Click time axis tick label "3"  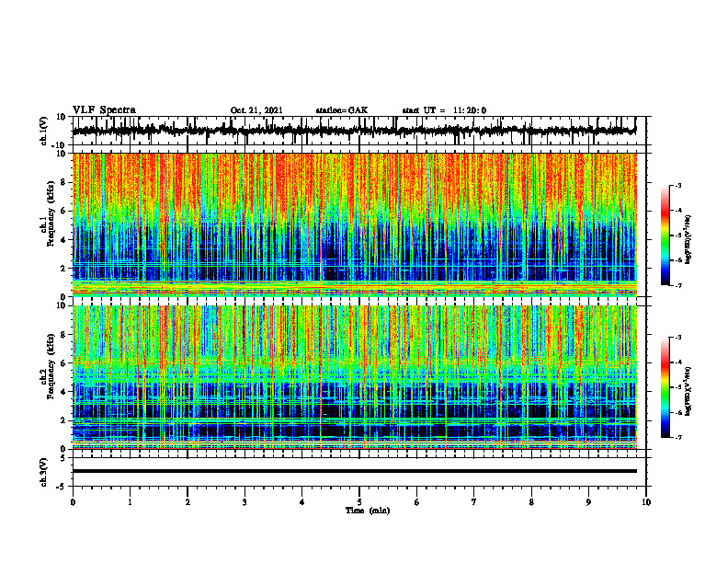tap(245, 502)
